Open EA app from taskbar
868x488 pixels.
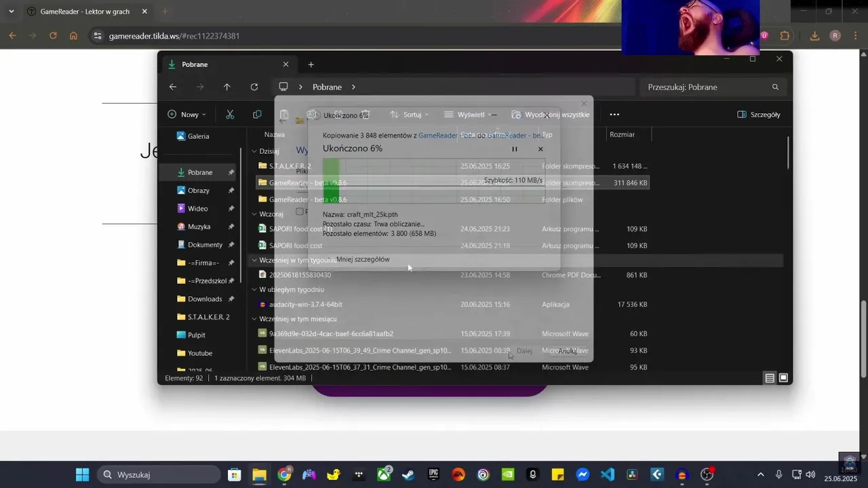click(458, 474)
